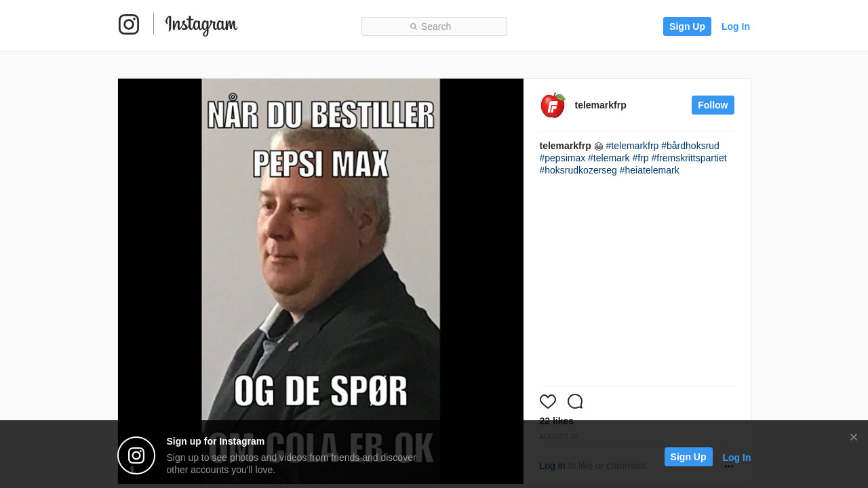
Task: Open the telemarkfrp profile avatar
Action: pos(553,105)
